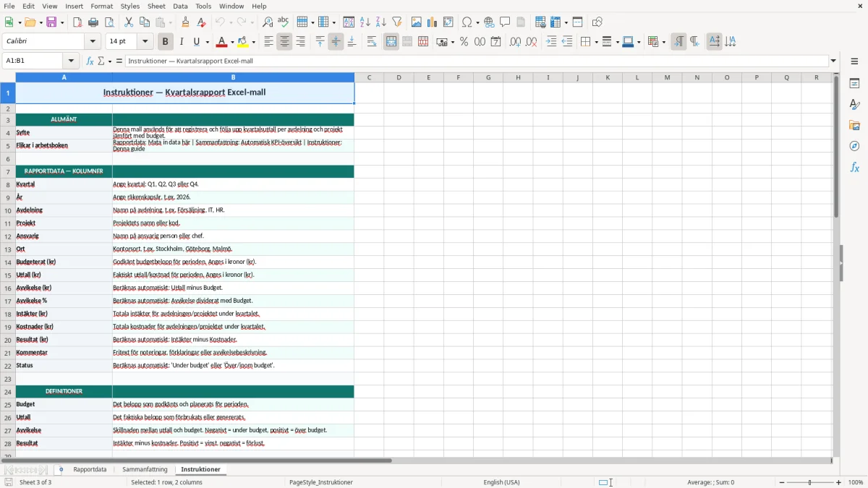Clone formatting with the paintbrush icon
Image resolution: width=868 pixels, height=488 pixels.
[x=186, y=22]
